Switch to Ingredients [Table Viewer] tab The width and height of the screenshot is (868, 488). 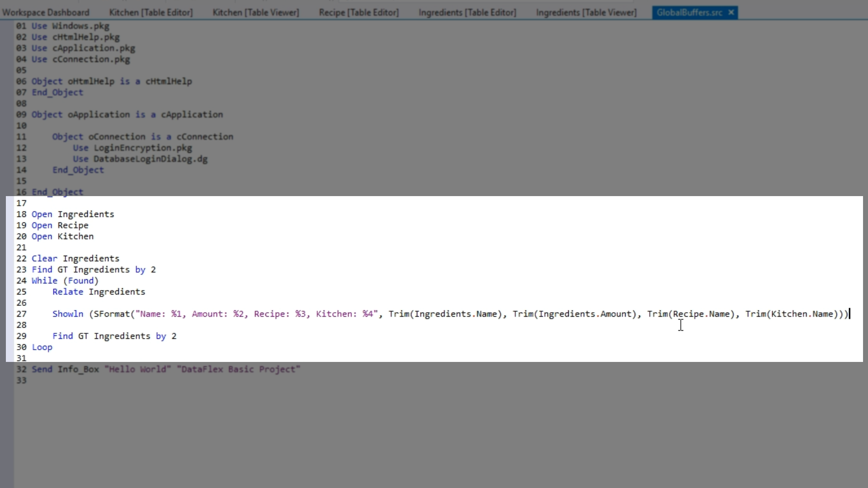click(586, 13)
